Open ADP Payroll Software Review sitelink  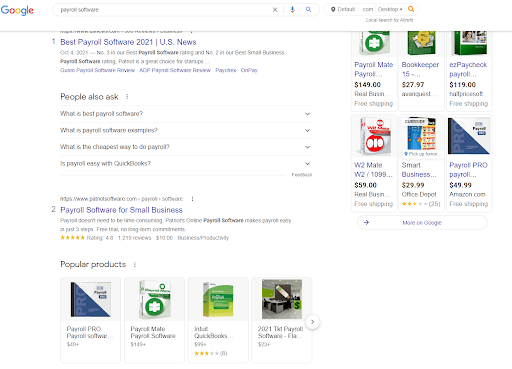(175, 70)
